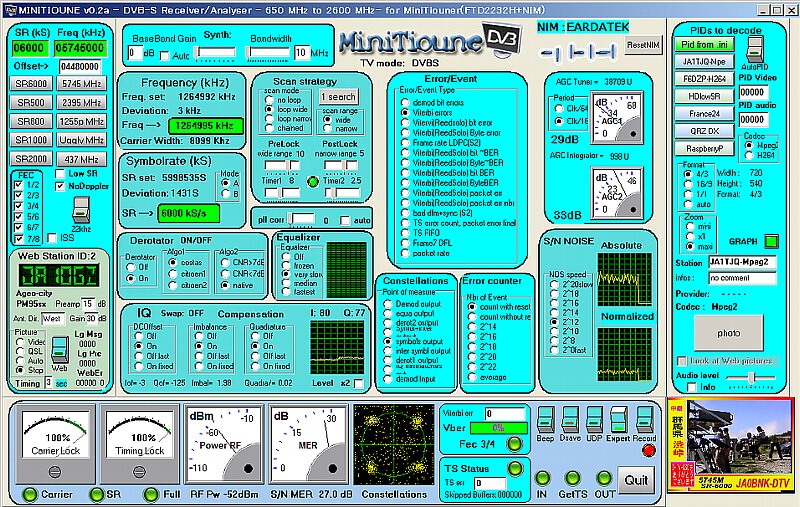
Task: Adjust the Audio level slider
Action: [751, 378]
